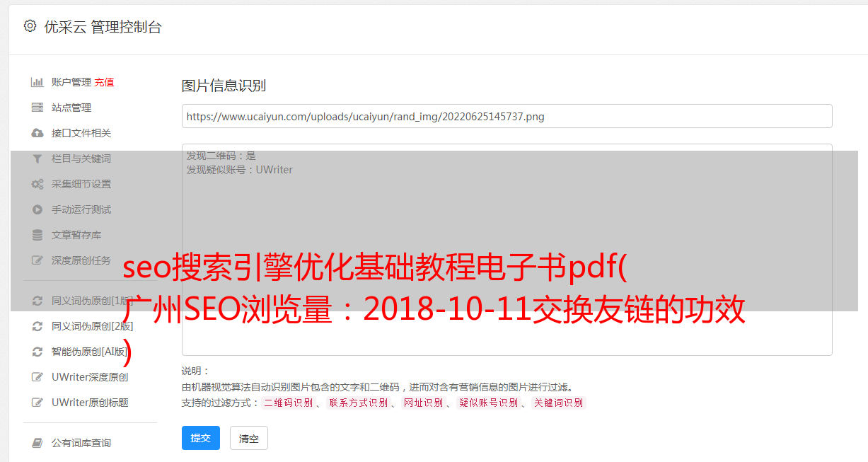Click the gears icon for 采集细节设置
The height and width of the screenshot is (462, 868).
click(x=37, y=184)
